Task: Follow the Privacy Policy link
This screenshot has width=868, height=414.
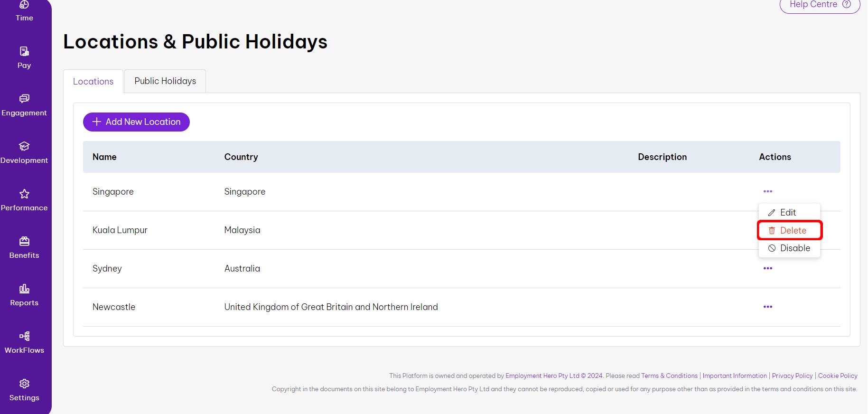Action: [x=792, y=376]
